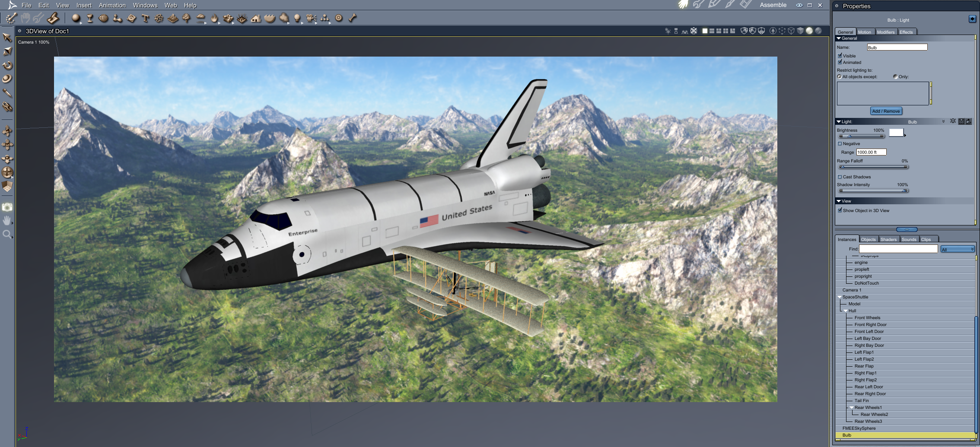Toggle the Animated checkbox
980x447 pixels.
click(840, 62)
